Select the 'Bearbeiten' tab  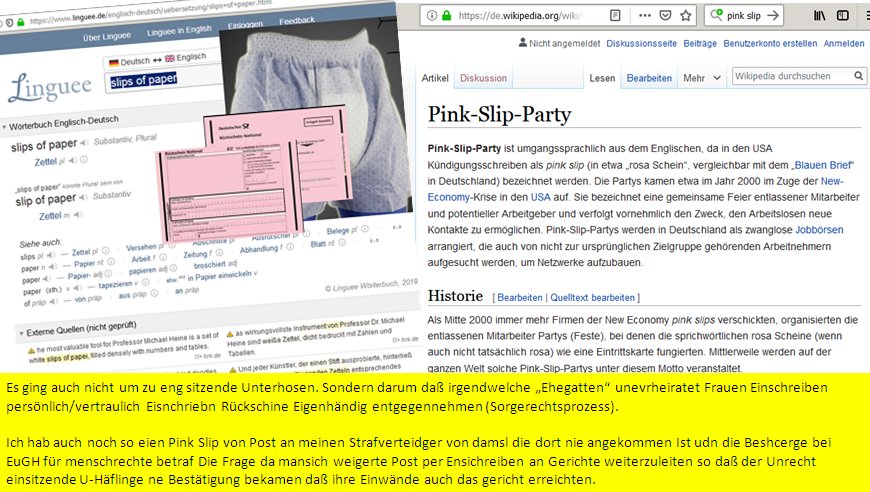click(x=649, y=78)
